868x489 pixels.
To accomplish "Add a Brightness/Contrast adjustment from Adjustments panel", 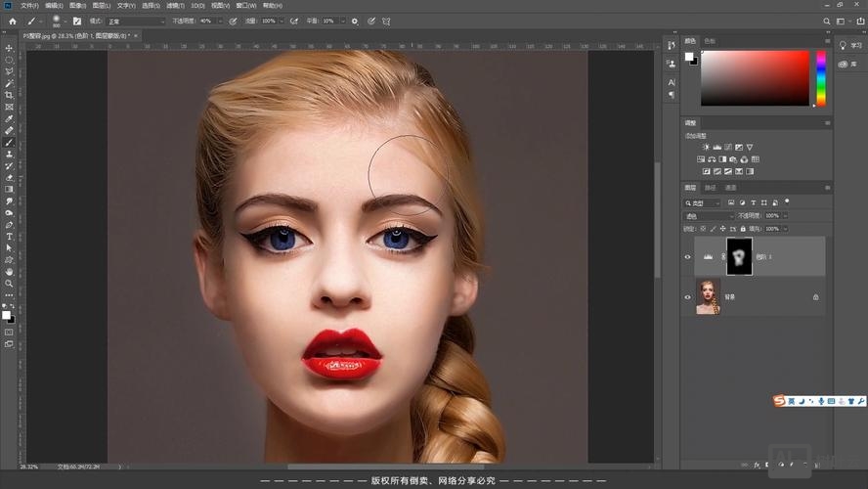I will 706,147.
